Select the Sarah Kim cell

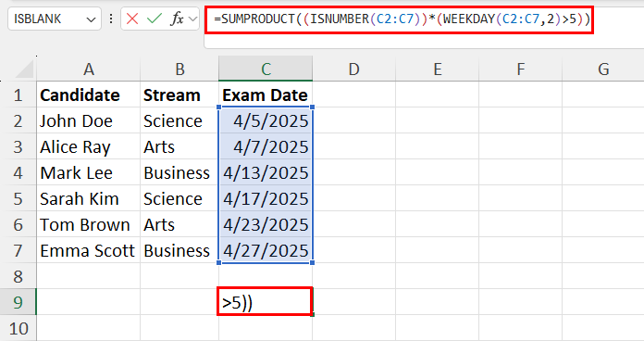click(x=88, y=198)
